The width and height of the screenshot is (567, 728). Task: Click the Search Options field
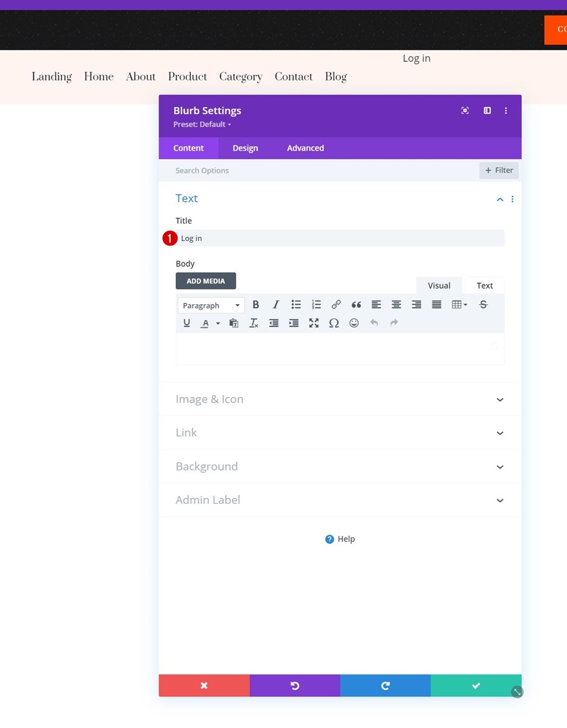click(318, 170)
